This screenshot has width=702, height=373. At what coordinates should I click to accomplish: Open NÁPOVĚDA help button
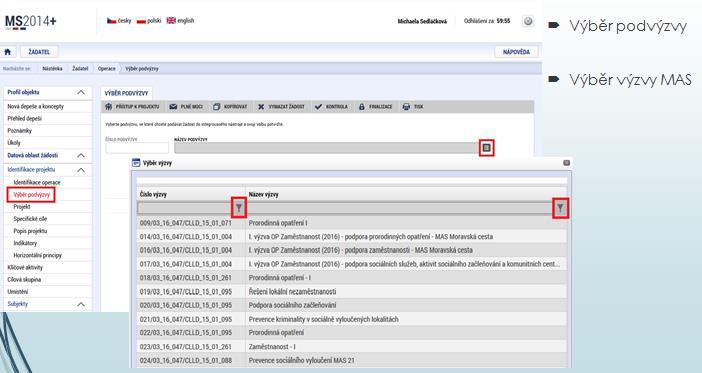coord(516,52)
